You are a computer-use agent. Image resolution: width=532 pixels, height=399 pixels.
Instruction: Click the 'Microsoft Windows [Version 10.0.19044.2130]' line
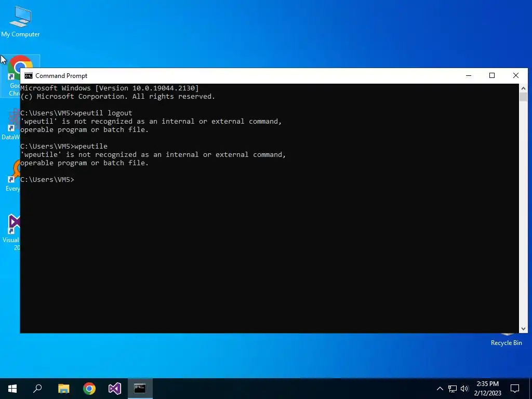(110, 88)
